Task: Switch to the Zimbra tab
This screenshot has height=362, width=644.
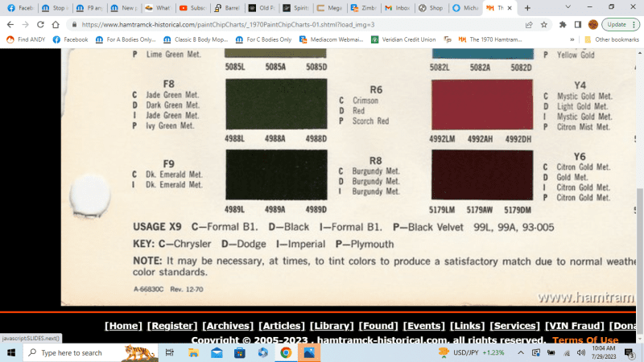Action: click(x=365, y=8)
